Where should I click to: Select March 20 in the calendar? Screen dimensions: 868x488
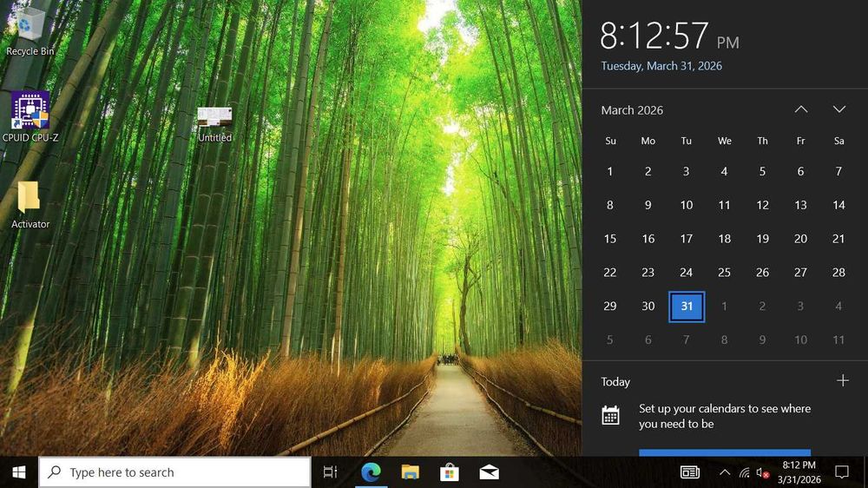pyautogui.click(x=800, y=239)
